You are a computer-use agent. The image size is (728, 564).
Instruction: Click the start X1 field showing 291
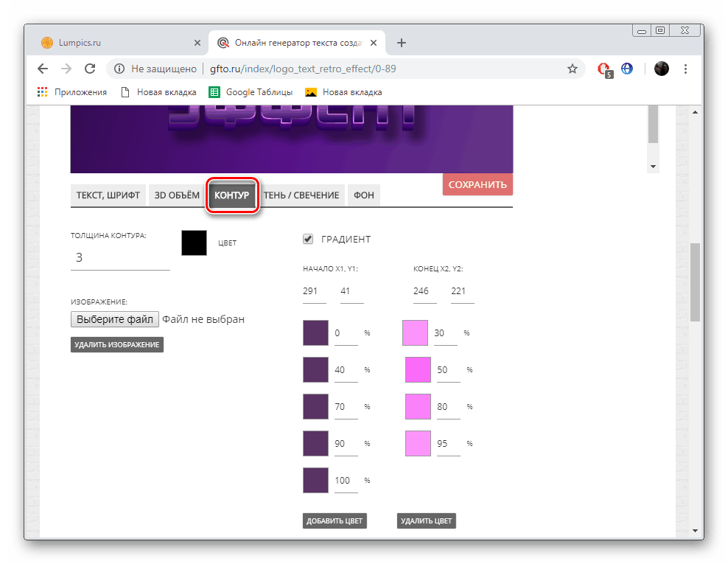315,292
